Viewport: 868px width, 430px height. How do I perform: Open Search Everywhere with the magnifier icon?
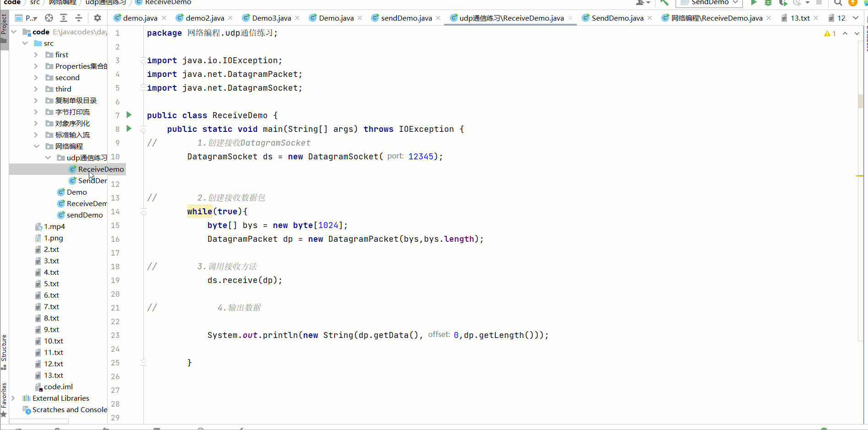click(838, 2)
